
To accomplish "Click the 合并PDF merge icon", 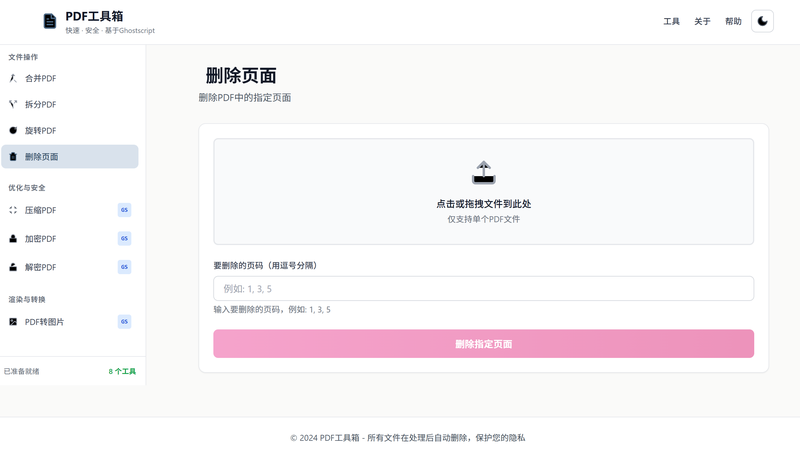I will point(13,78).
